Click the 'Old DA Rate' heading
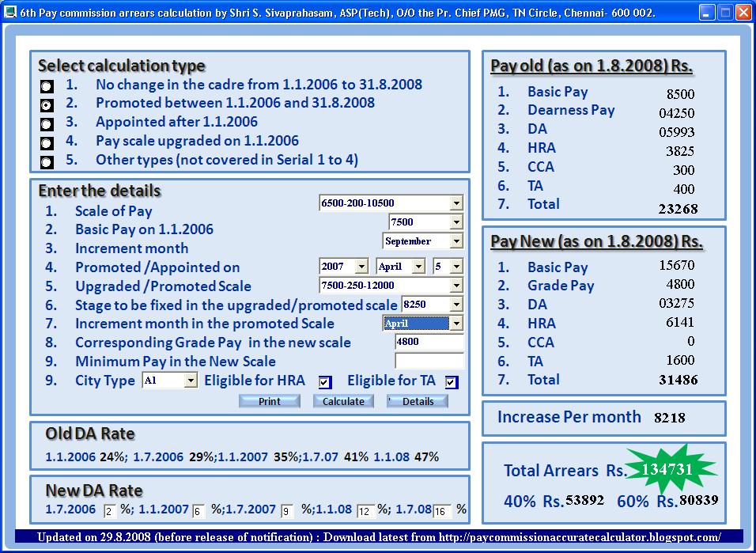Screen dimensions: 756x553 pyautogui.click(x=90, y=434)
